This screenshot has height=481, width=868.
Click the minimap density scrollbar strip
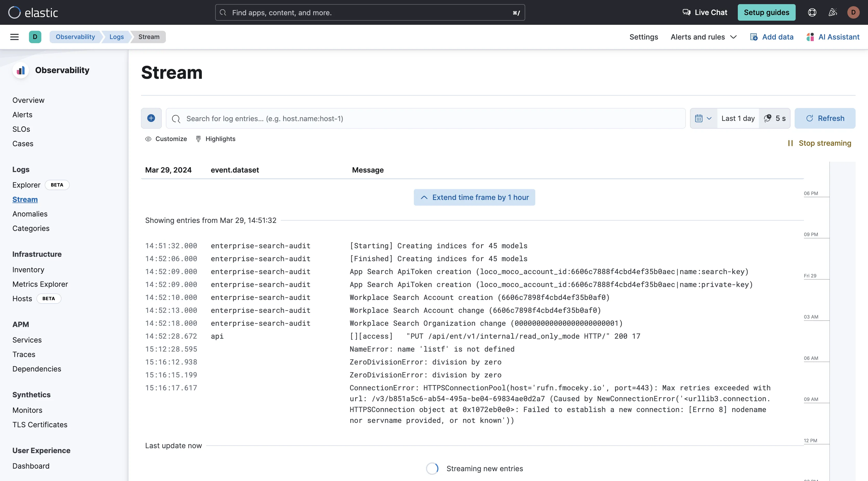(x=842, y=321)
